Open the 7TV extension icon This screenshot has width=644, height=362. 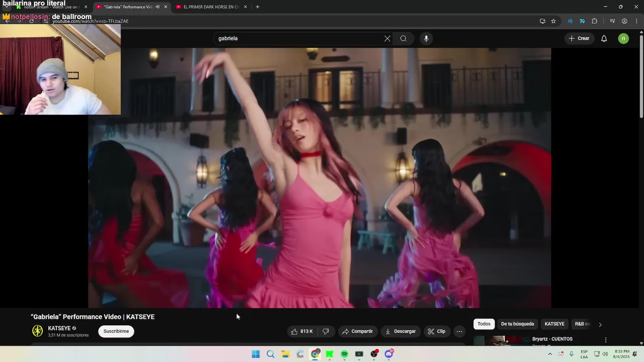pyautogui.click(x=582, y=21)
